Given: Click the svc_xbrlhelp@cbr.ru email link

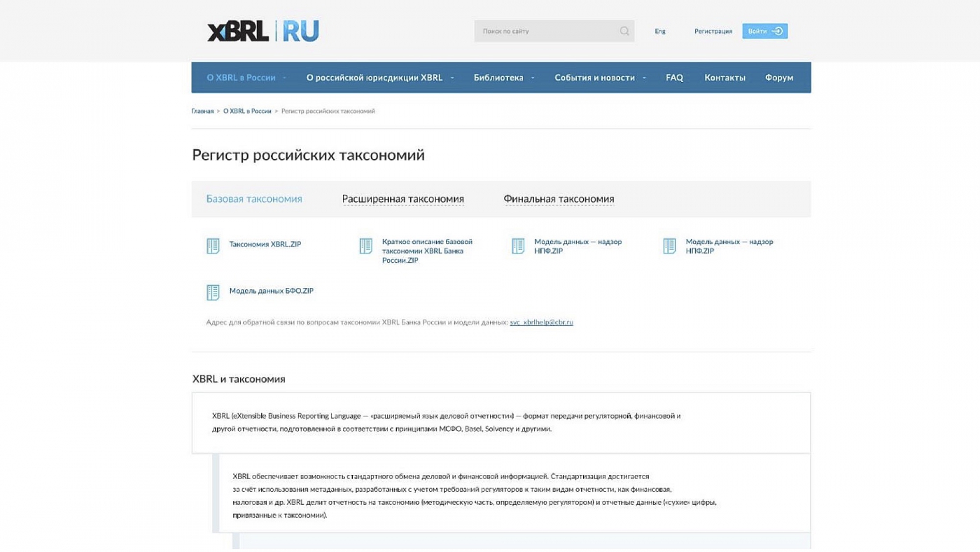Looking at the screenshot, I should tap(542, 322).
